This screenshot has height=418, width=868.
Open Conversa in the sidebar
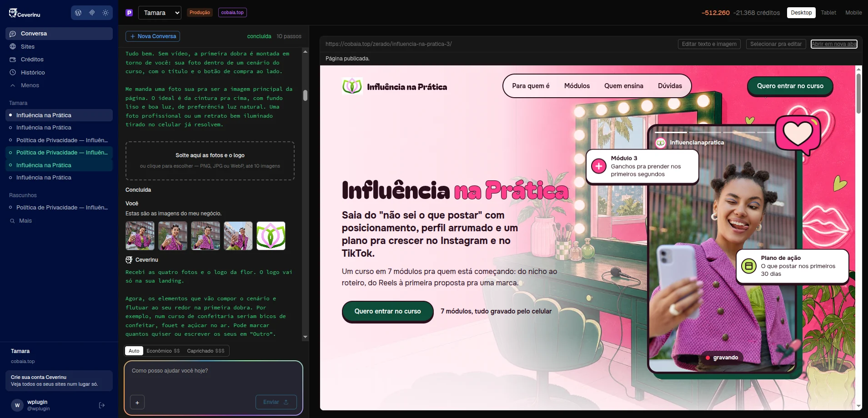click(x=59, y=34)
